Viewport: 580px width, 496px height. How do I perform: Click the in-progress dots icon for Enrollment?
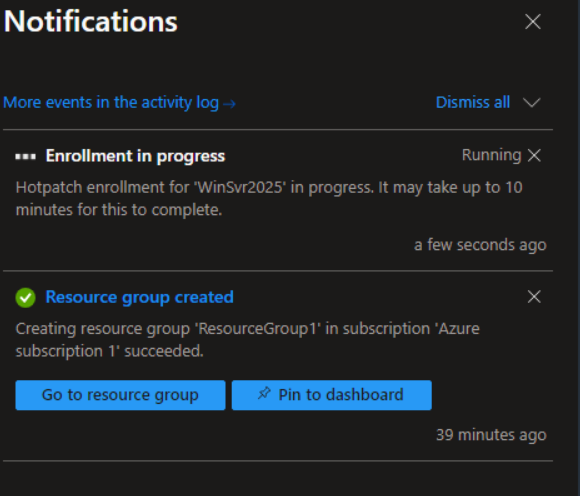coord(26,157)
